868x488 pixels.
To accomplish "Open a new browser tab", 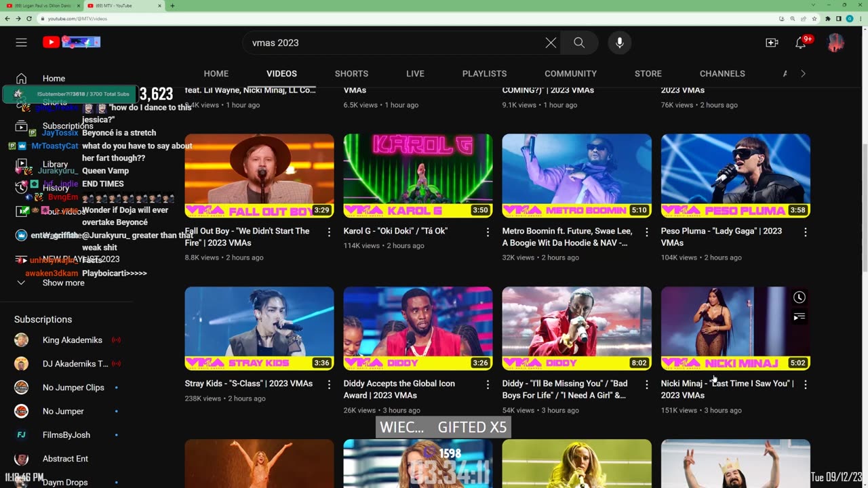I will click(172, 5).
